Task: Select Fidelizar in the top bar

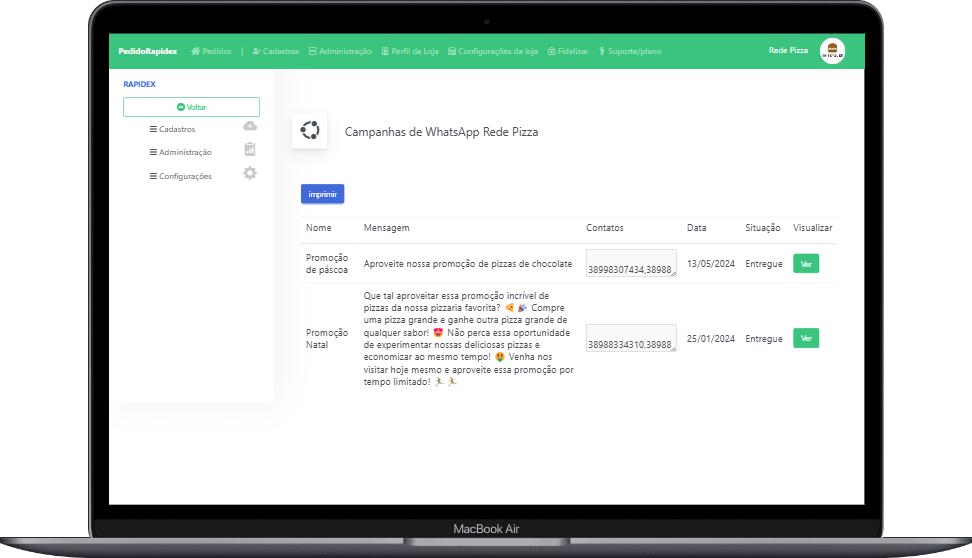Action: click(x=568, y=51)
